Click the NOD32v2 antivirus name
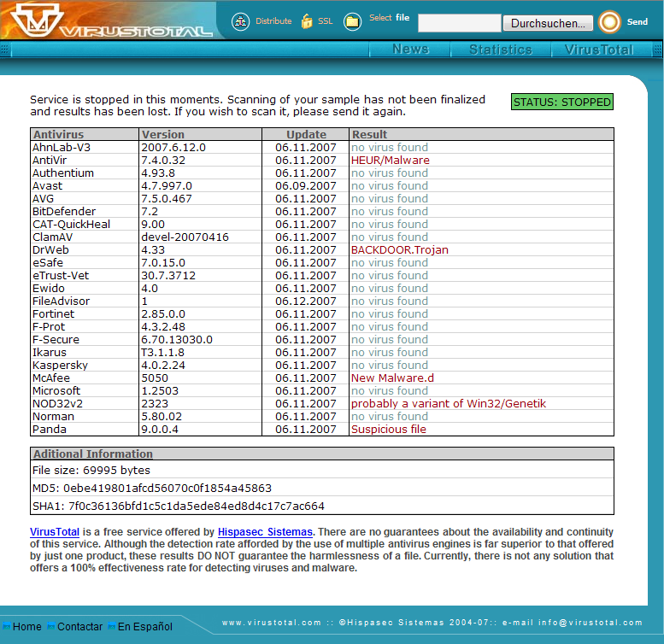The image size is (664, 644). click(57, 404)
